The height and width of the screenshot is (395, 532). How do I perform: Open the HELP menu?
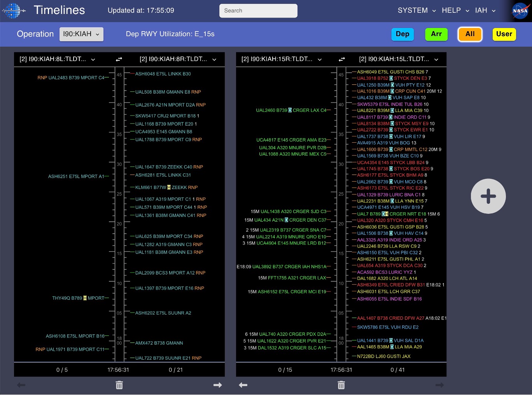click(x=455, y=10)
